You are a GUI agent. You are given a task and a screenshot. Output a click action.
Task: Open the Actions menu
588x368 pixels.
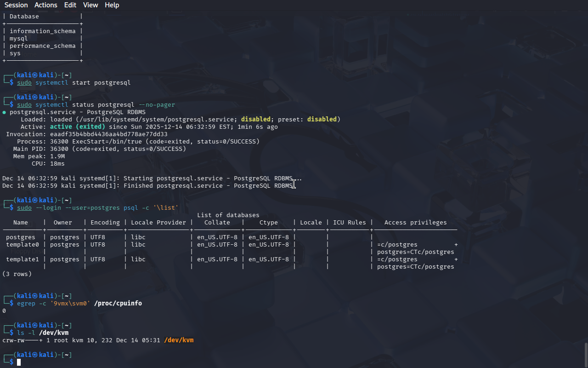[x=46, y=5]
